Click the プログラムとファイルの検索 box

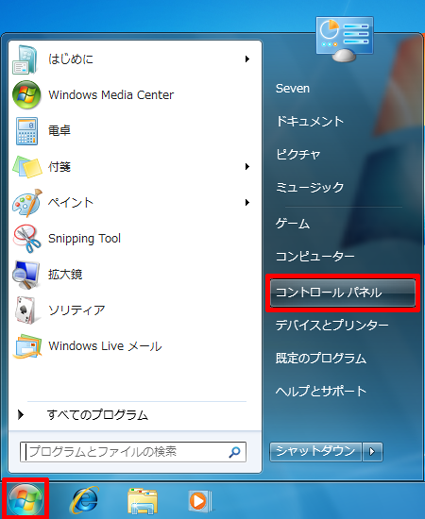133,452
